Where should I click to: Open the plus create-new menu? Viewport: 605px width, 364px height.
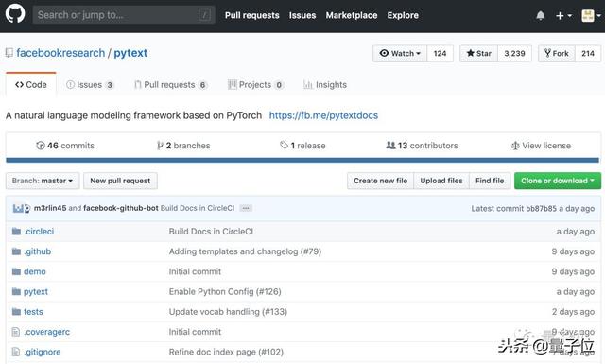(x=563, y=15)
